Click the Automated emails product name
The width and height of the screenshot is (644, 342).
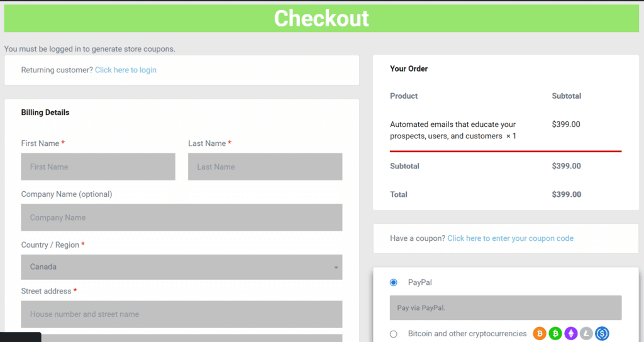pos(453,130)
